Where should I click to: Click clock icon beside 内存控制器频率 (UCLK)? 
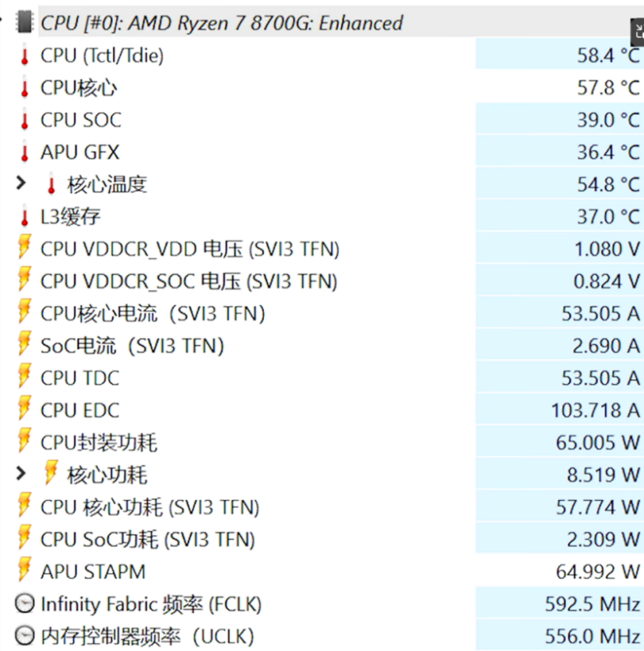coord(24,635)
